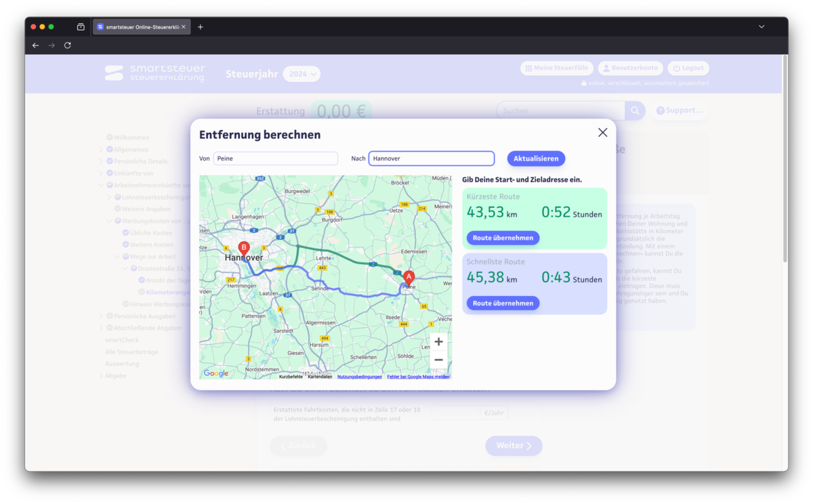Übernehmen the Schnellste Route
Image resolution: width=813 pixels, height=504 pixels.
click(503, 303)
